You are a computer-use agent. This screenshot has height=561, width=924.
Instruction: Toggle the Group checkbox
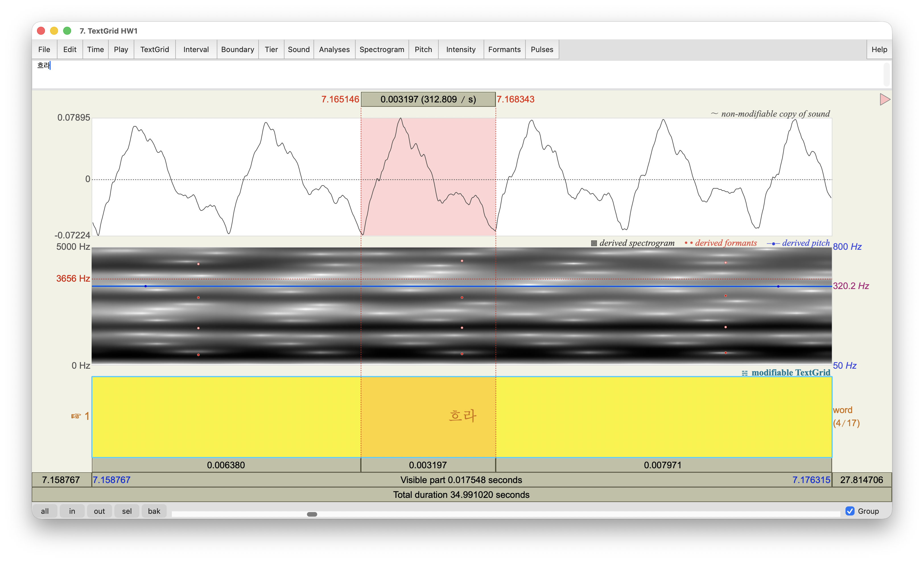point(850,511)
